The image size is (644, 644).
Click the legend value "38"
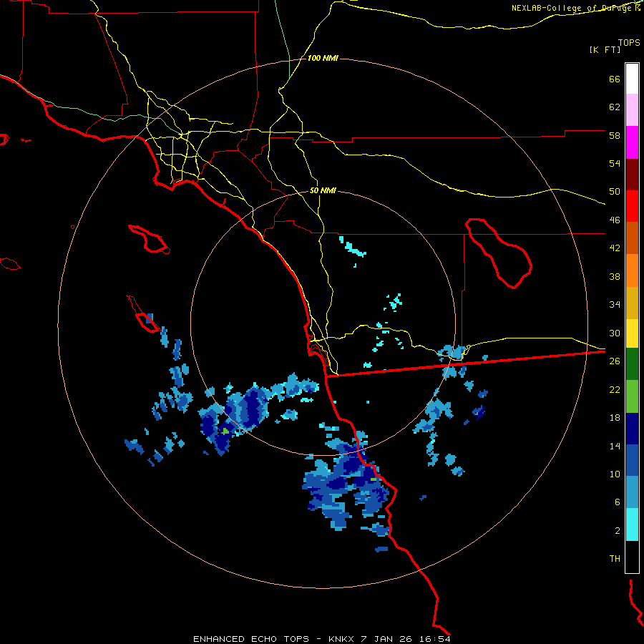click(615, 276)
